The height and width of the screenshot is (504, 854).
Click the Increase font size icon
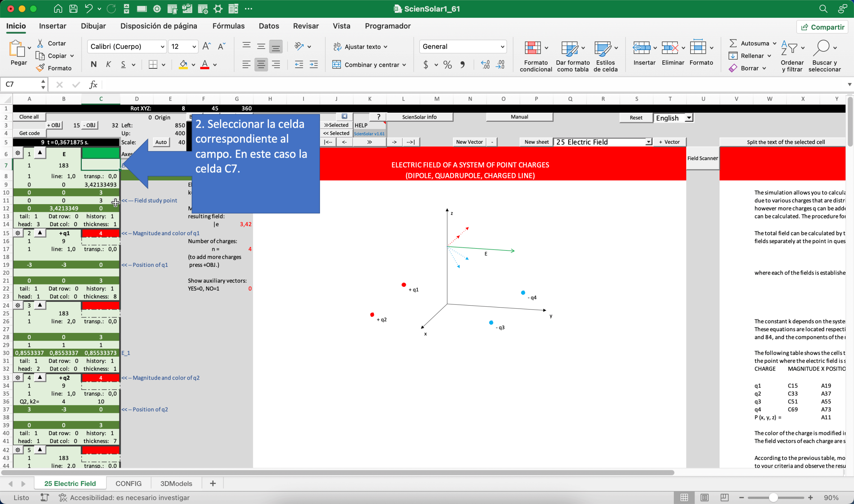coord(206,46)
